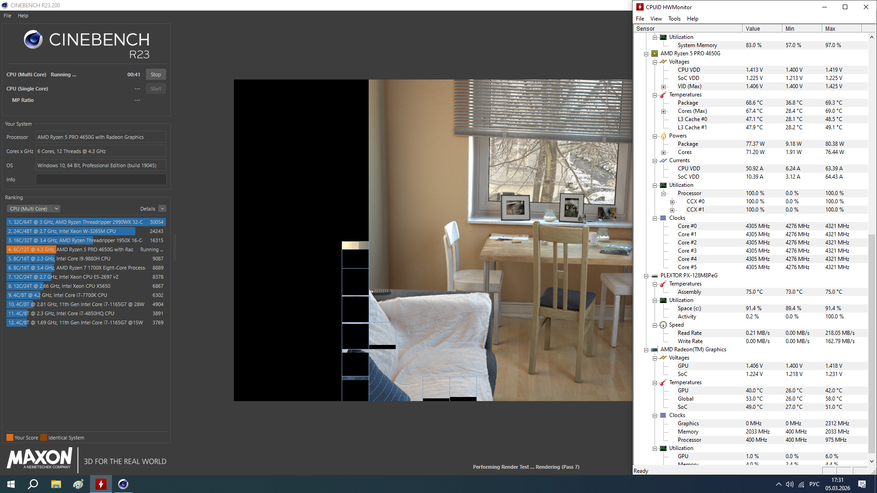
Task: Collapse the PLEXTOR PX-128M8PeG drive node
Action: [646, 276]
